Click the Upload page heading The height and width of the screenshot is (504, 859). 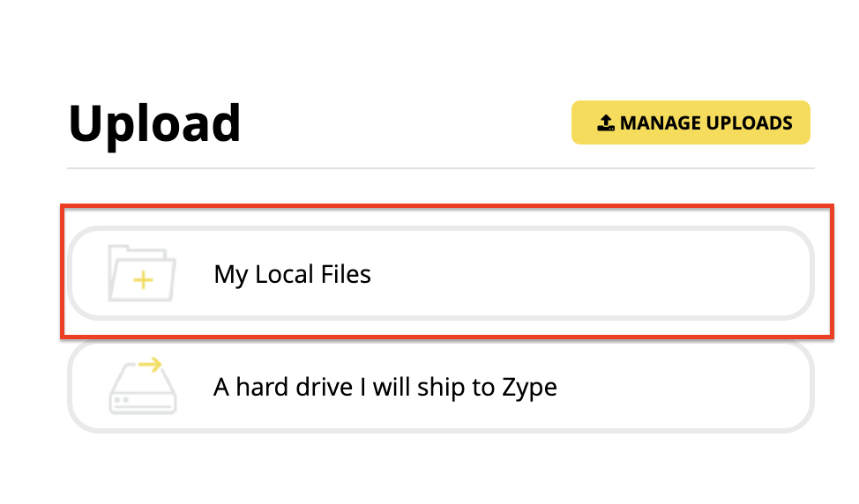click(154, 123)
